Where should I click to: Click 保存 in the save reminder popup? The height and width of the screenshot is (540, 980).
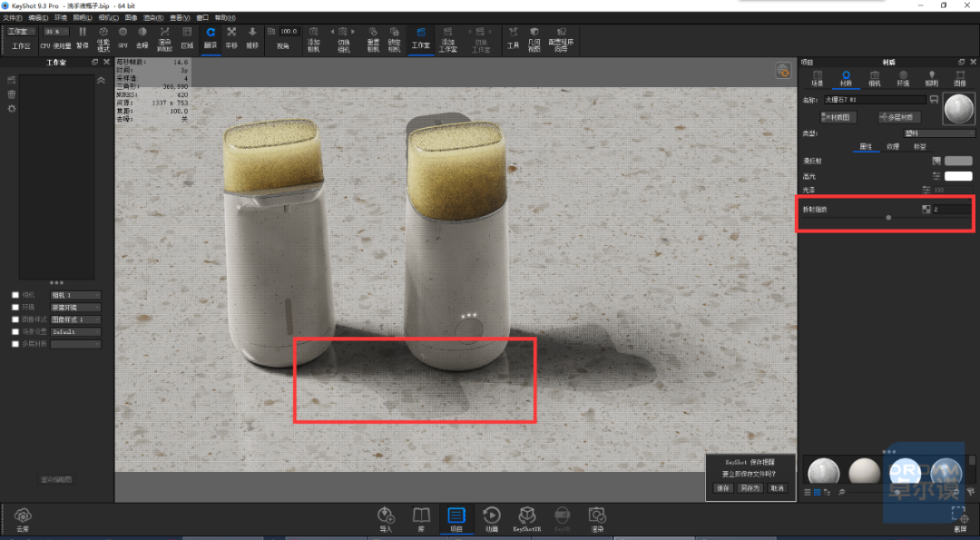(x=723, y=488)
